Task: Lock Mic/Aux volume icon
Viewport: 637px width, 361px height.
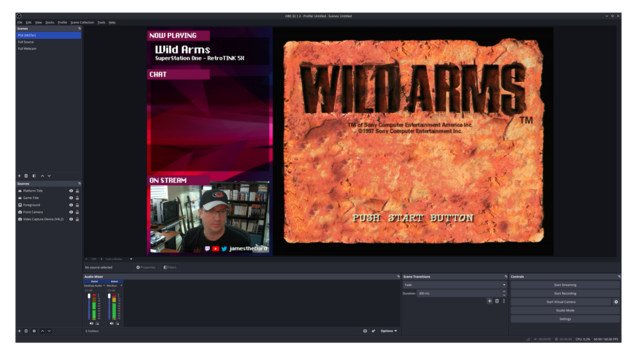Action: pos(117,324)
